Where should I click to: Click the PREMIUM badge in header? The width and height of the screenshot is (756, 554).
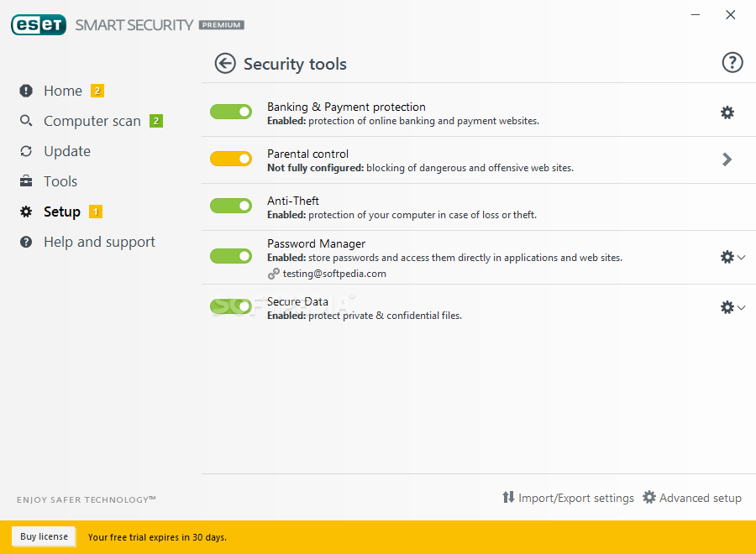click(221, 25)
